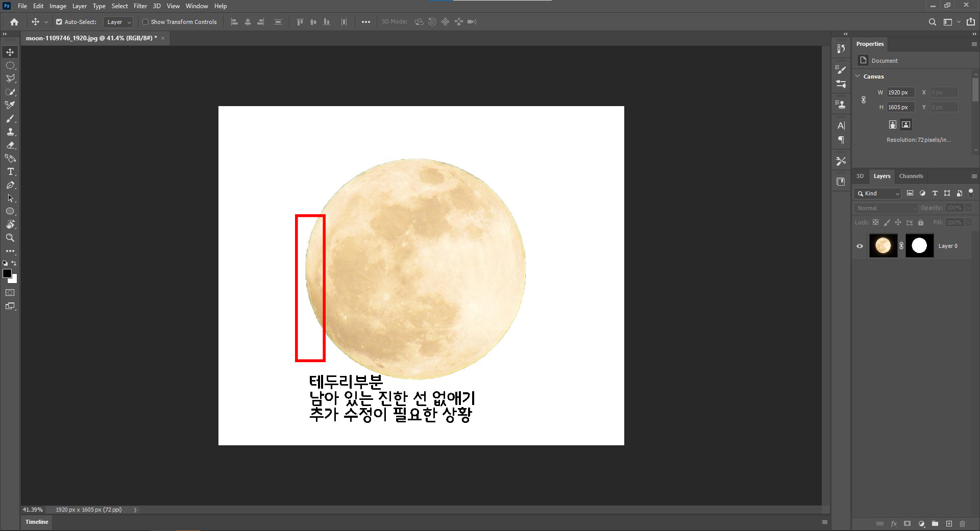980x531 pixels.
Task: Open Edit Toolbar three-dot menu
Action: pos(10,251)
